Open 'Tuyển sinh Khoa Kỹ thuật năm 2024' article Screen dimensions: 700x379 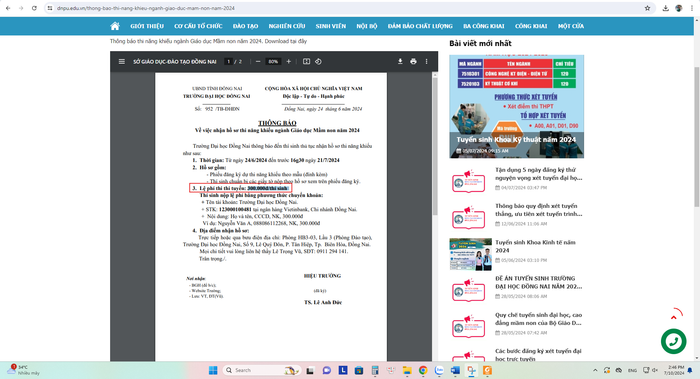point(516,140)
